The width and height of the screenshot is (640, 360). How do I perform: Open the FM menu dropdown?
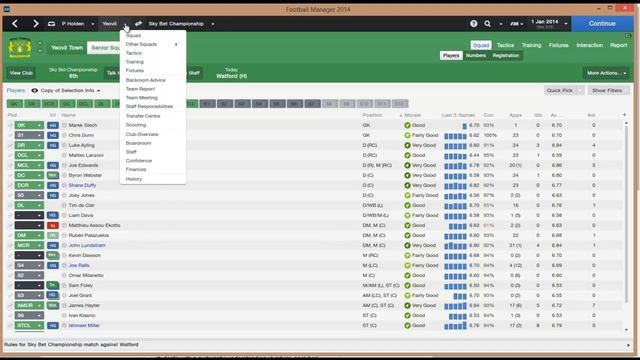tap(516, 24)
